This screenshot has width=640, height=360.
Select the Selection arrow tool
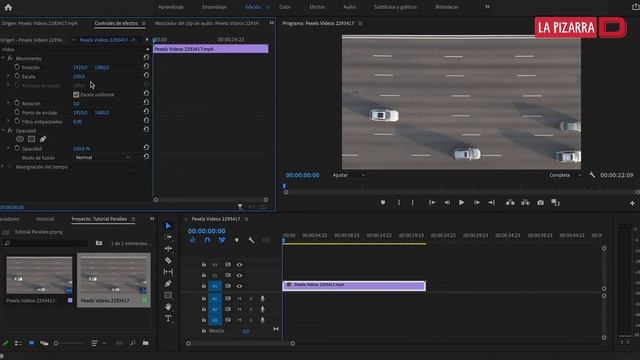click(x=168, y=226)
